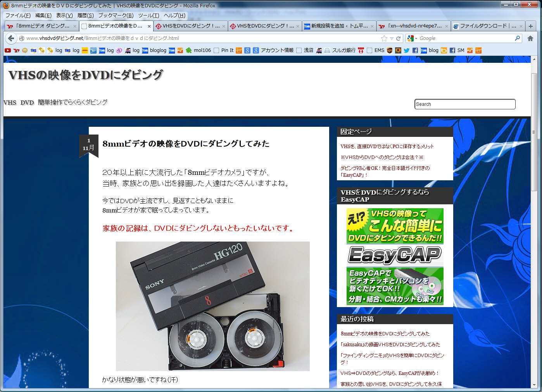Focus the Google search box
The height and width of the screenshot is (392, 542).
(x=466, y=38)
